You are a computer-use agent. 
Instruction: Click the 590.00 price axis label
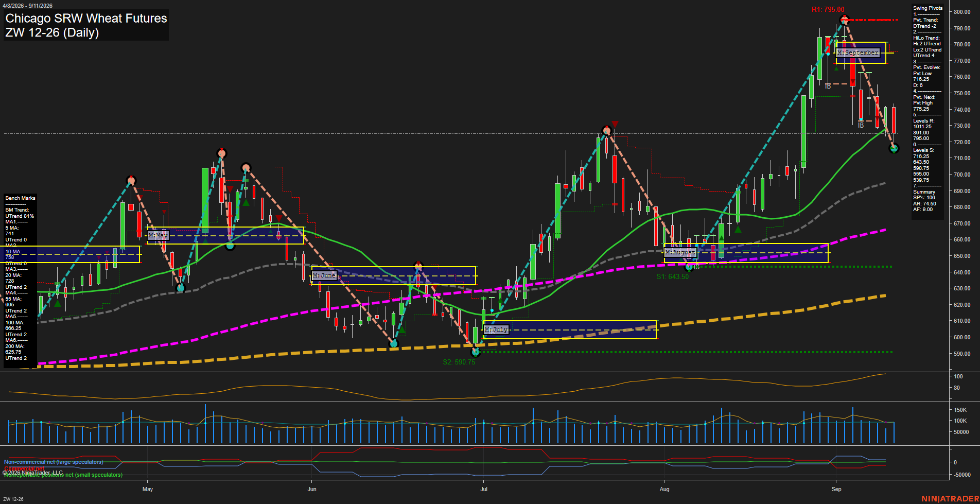click(962, 354)
